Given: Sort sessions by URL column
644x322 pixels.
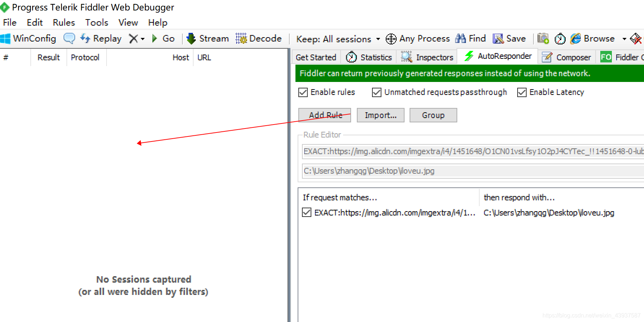Looking at the screenshot, I should point(240,57).
